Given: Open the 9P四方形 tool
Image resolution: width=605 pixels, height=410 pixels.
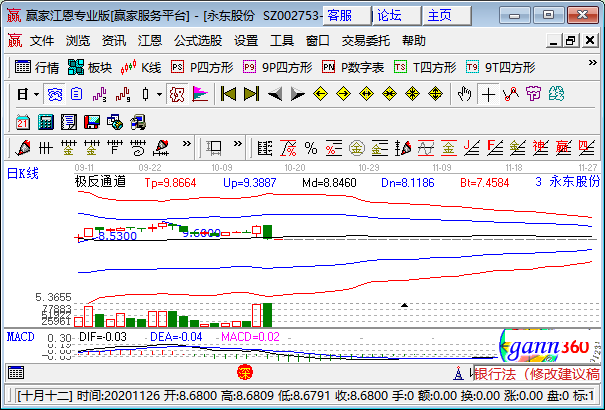Looking at the screenshot, I should tap(277, 67).
